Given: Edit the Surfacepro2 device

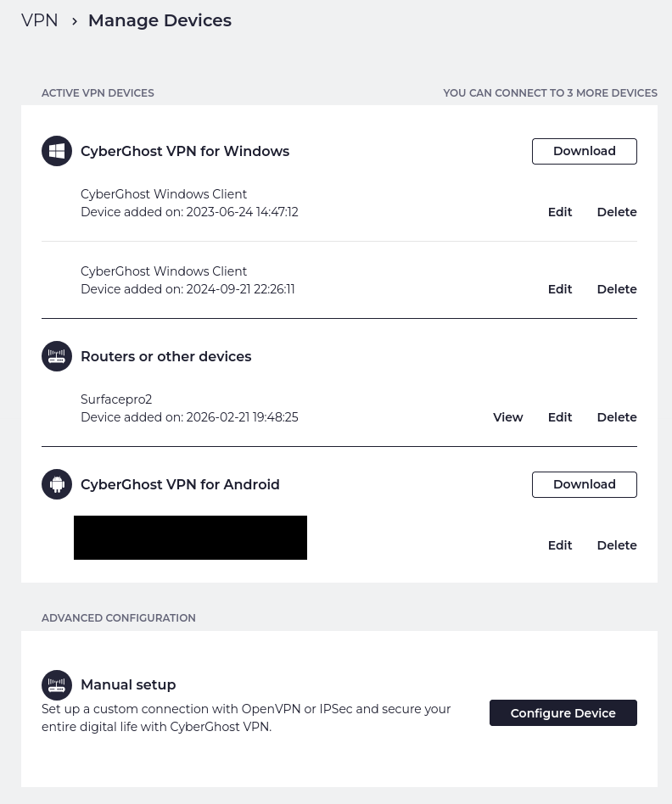Looking at the screenshot, I should [559, 417].
